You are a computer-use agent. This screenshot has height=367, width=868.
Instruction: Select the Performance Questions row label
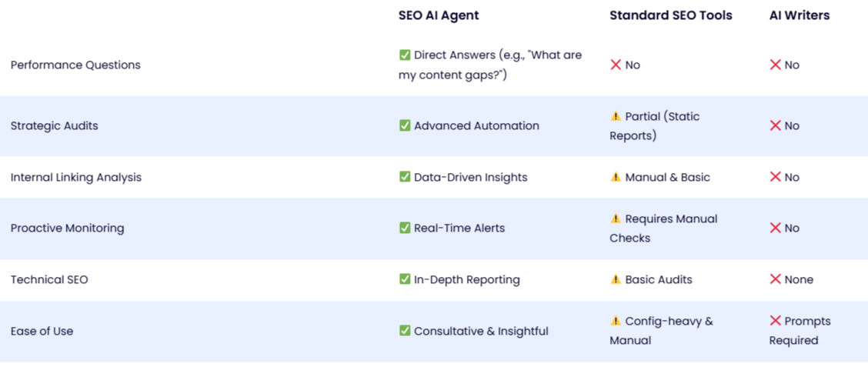pos(75,65)
